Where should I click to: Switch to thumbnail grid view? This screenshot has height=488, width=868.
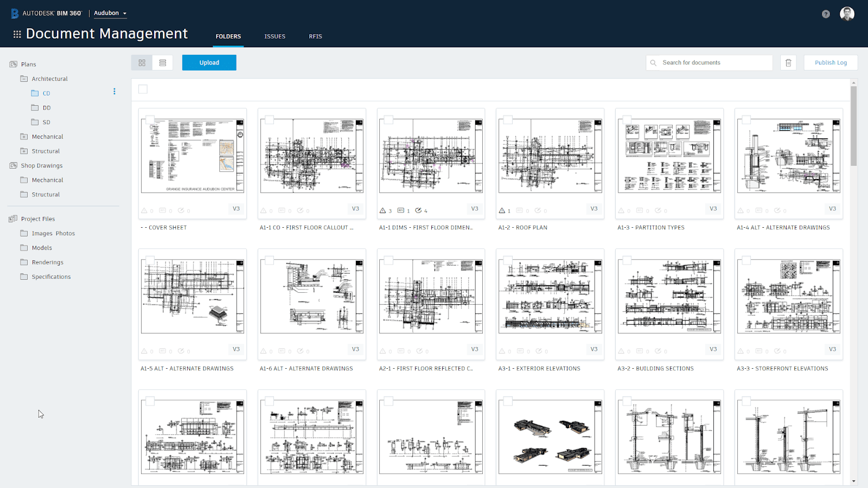point(142,62)
